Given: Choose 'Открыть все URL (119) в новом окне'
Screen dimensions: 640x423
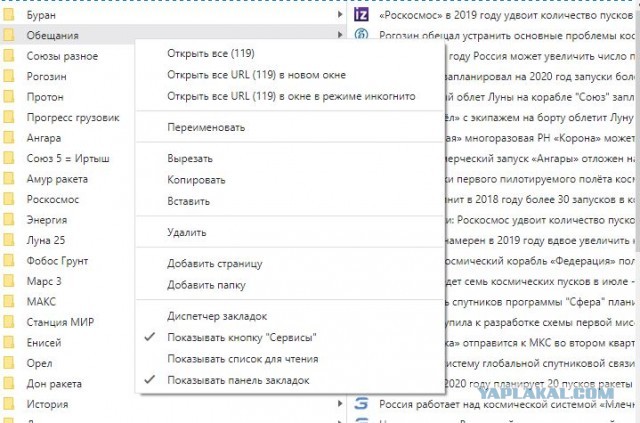Looking at the screenshot, I should point(256,75).
